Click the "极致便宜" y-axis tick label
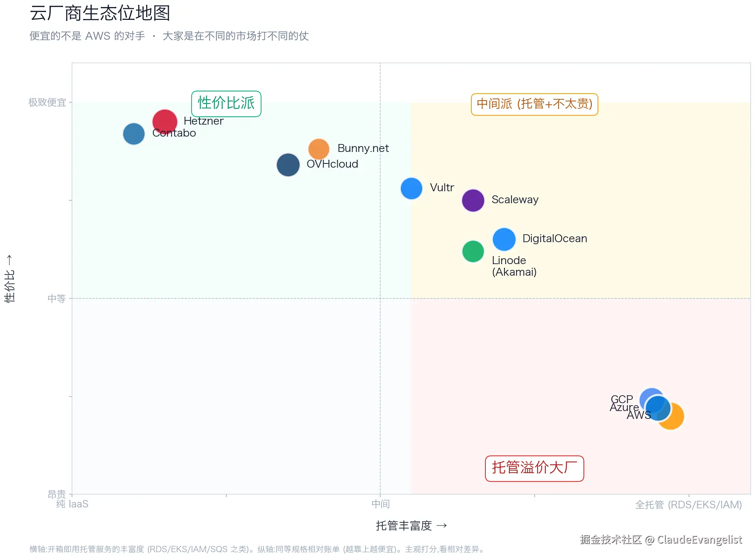The image size is (756, 560). tap(47, 102)
